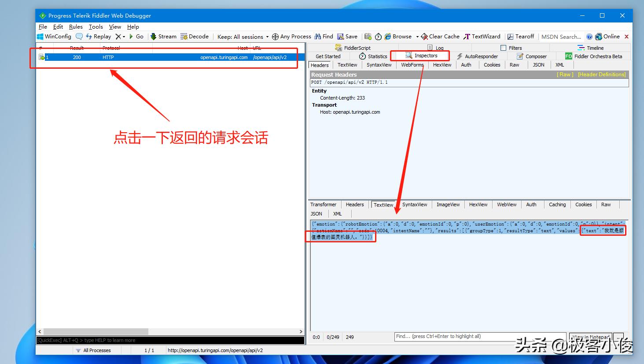644x364 pixels.
Task: Save sessions with the Save icon
Action: [347, 37]
